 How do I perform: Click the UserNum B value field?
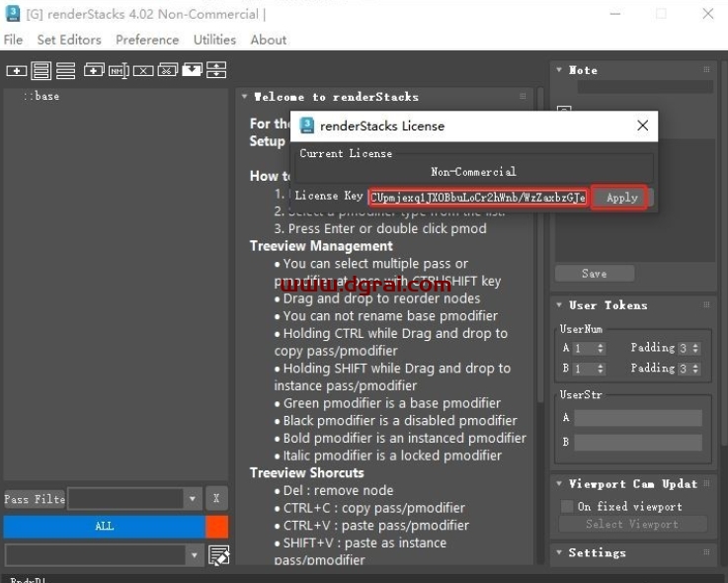[x=584, y=369]
